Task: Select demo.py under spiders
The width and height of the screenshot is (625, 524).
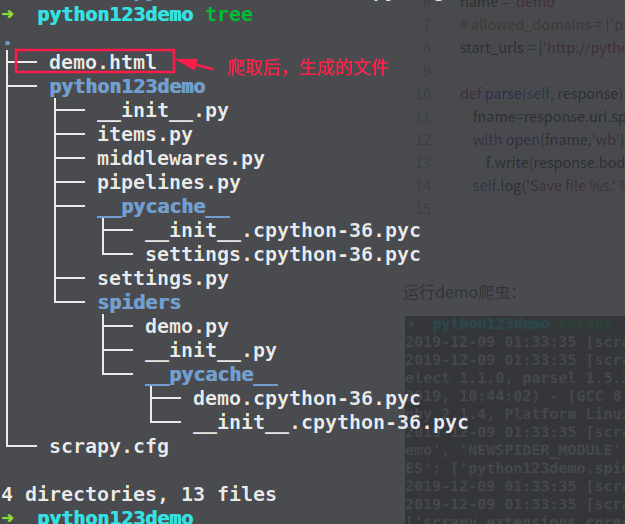Action: point(187,327)
